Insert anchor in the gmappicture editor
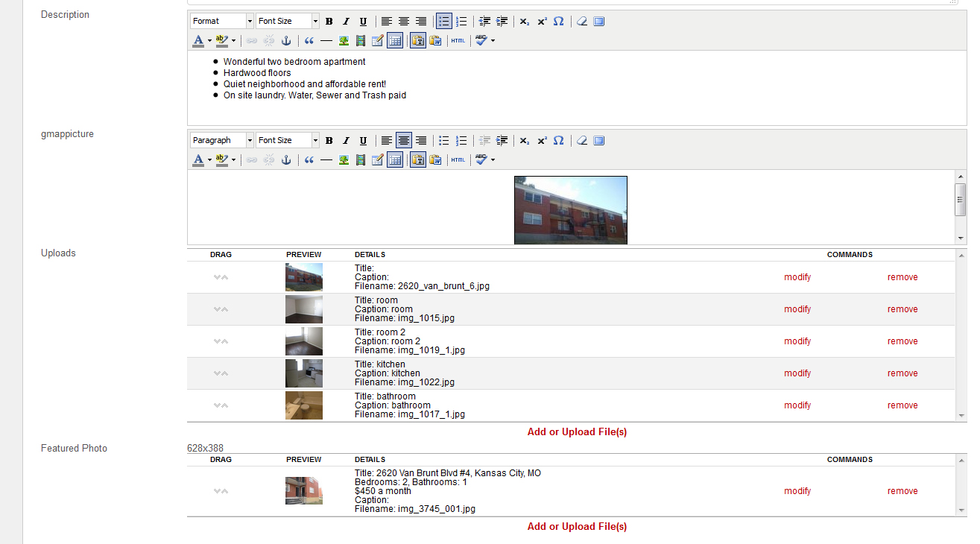The height and width of the screenshot is (544, 980). [286, 160]
